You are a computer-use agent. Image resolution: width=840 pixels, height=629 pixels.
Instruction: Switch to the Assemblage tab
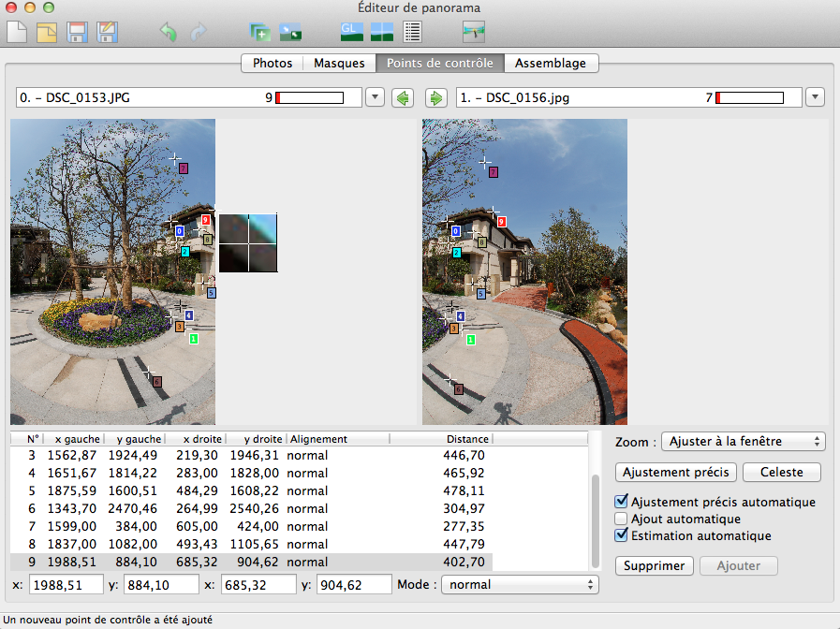click(551, 63)
